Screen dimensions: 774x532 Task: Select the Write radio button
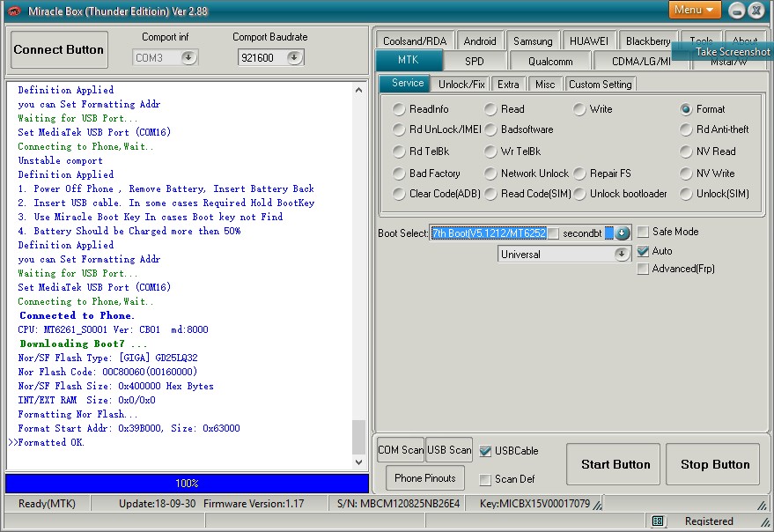coord(579,109)
